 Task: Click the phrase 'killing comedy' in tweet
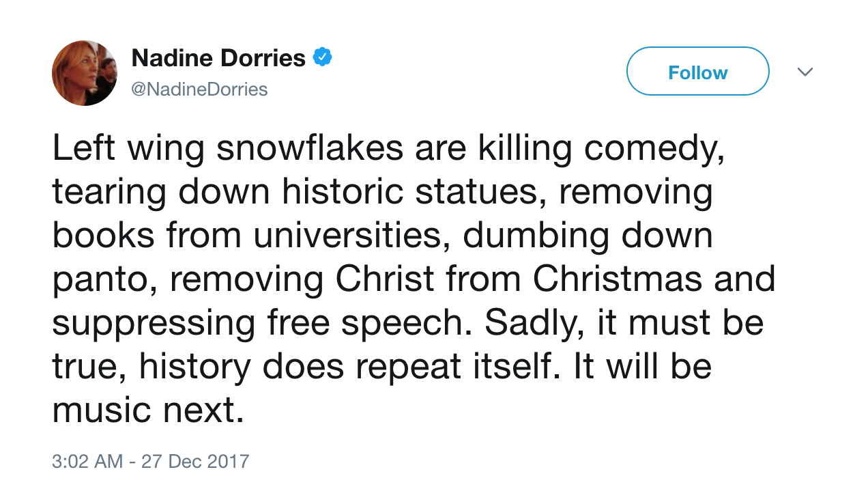[601, 149]
